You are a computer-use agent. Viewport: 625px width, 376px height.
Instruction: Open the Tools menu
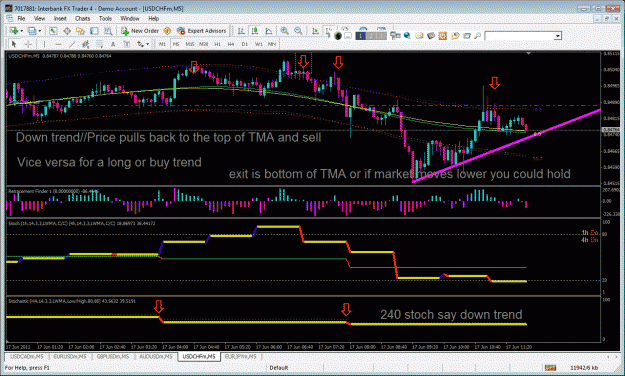click(x=105, y=18)
